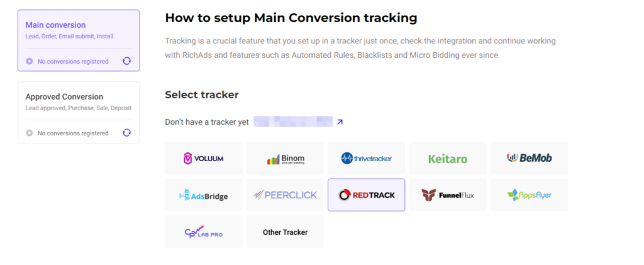Refresh Main conversion status icon
Screen dimensions: 644x265
[x=127, y=61]
